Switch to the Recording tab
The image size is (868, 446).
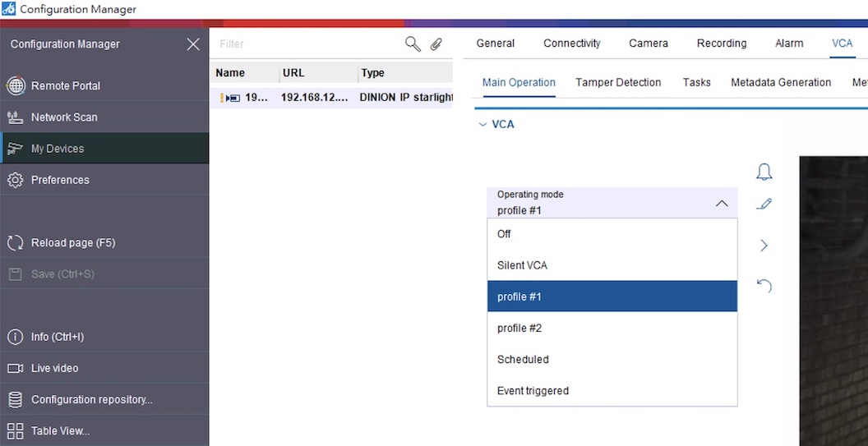(722, 44)
